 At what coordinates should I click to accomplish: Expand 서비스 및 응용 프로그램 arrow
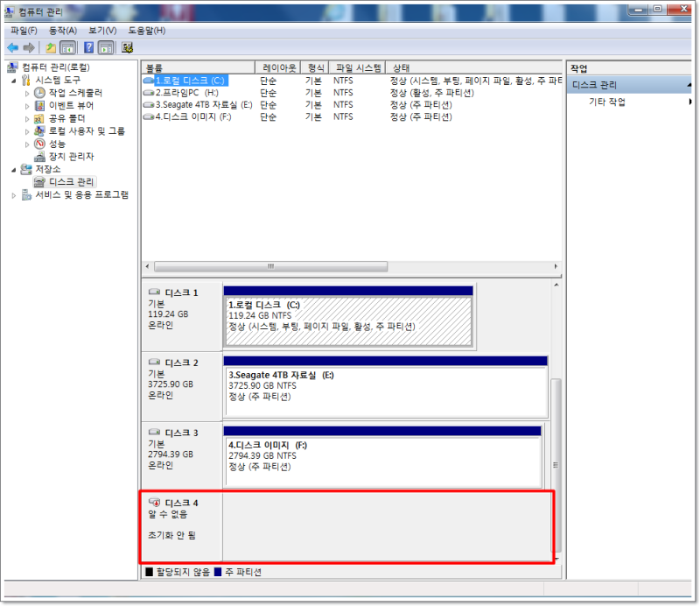[14, 195]
